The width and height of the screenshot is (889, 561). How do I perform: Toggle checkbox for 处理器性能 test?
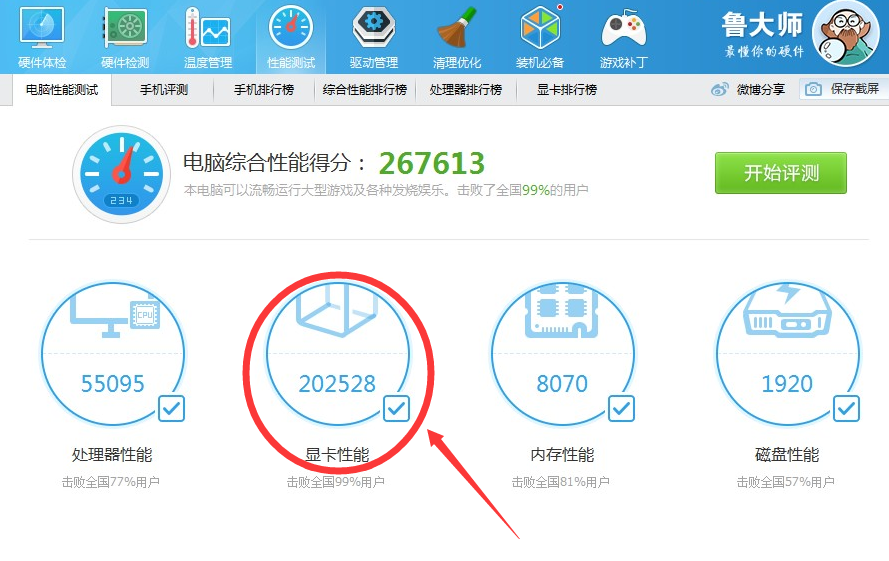[171, 408]
